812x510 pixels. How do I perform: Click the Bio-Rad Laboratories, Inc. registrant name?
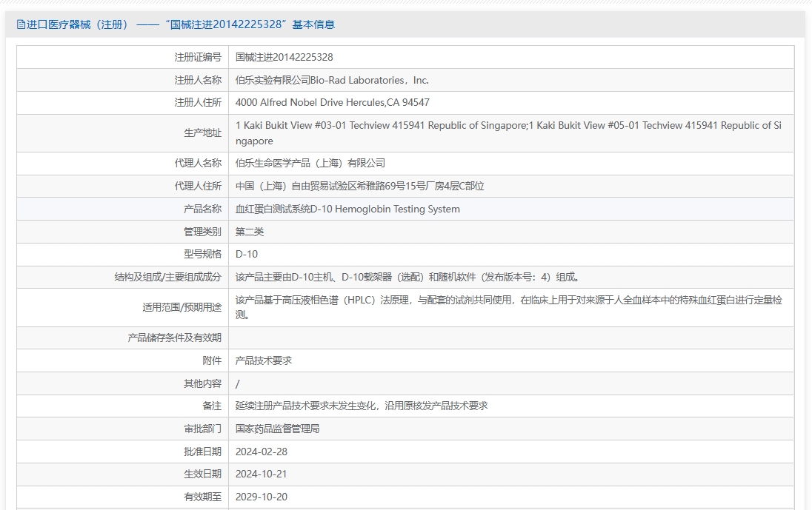tap(332, 80)
